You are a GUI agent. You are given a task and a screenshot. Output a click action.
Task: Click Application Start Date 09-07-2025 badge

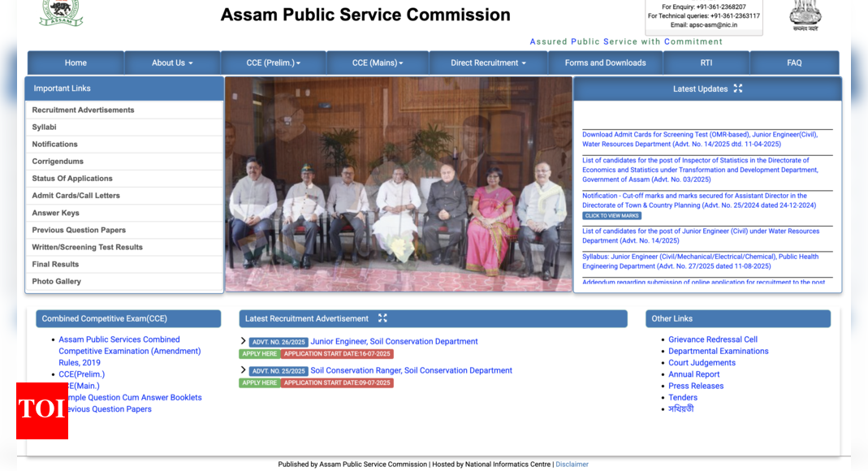point(337,383)
